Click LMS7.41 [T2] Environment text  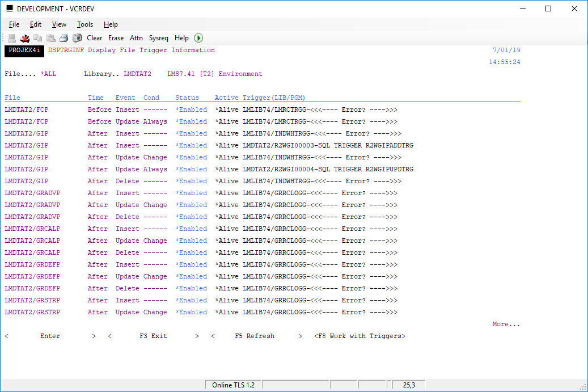tap(214, 74)
